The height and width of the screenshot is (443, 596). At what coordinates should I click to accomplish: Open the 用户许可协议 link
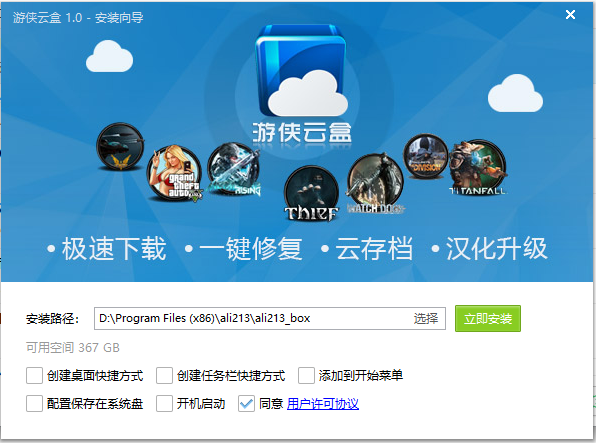click(323, 403)
